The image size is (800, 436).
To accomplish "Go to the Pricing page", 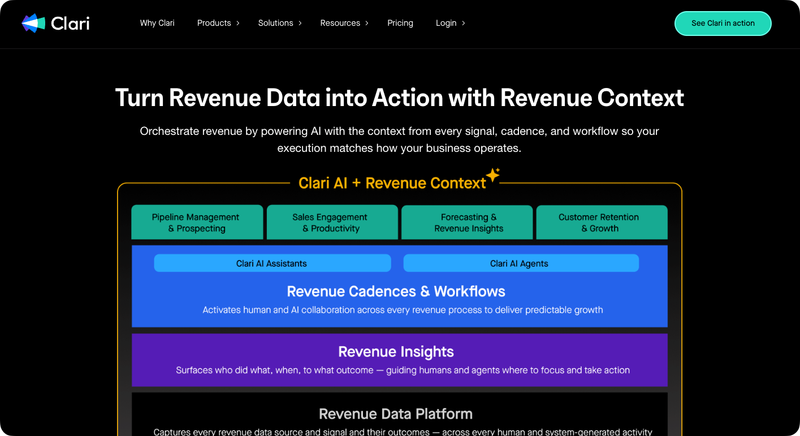I will 400,23.
